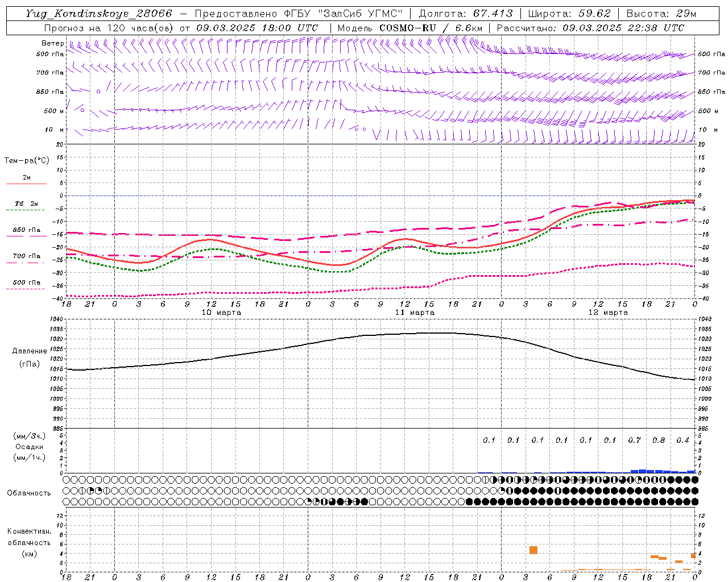
Task: Click the date label 10 марта
Action: [221, 313]
